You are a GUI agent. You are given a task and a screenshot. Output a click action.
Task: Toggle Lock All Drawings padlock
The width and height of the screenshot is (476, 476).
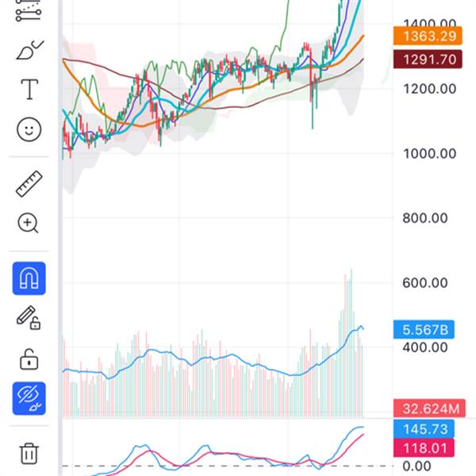tap(29, 359)
